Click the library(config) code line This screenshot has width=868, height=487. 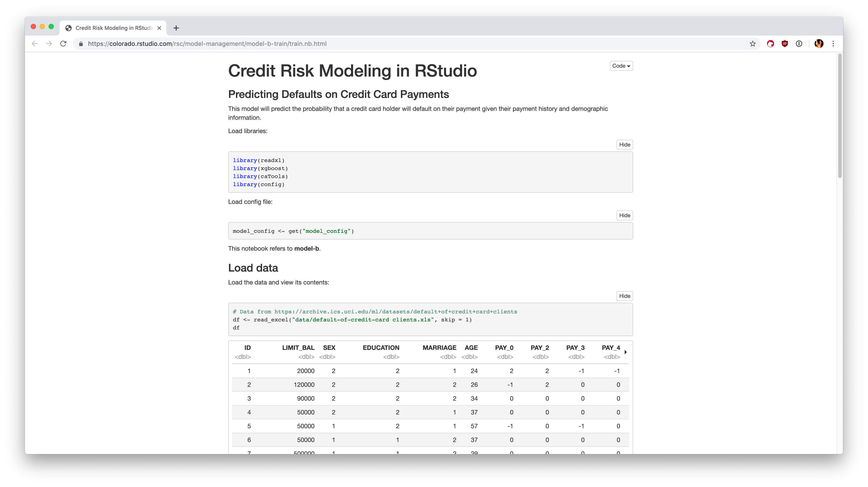258,185
